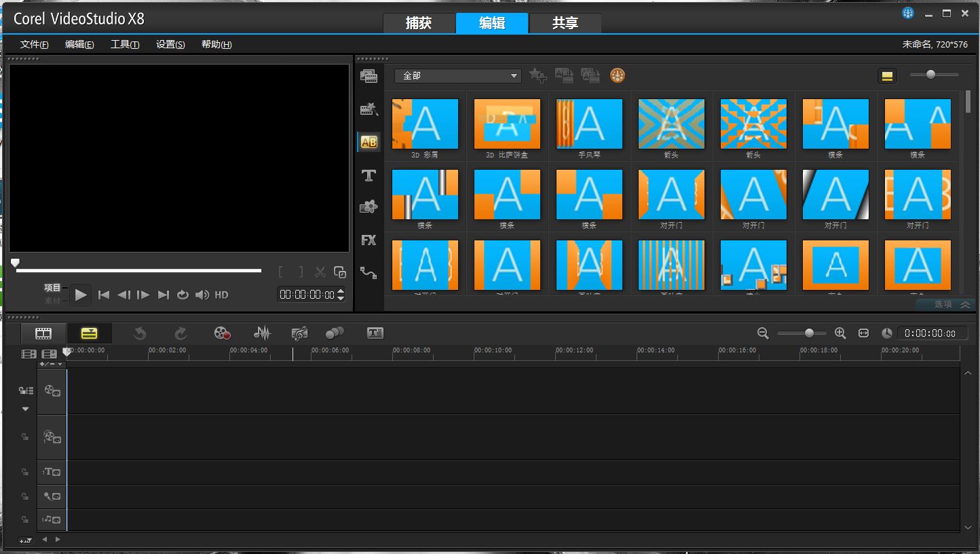
Task: Open the Graphics library icon
Action: pos(369,207)
